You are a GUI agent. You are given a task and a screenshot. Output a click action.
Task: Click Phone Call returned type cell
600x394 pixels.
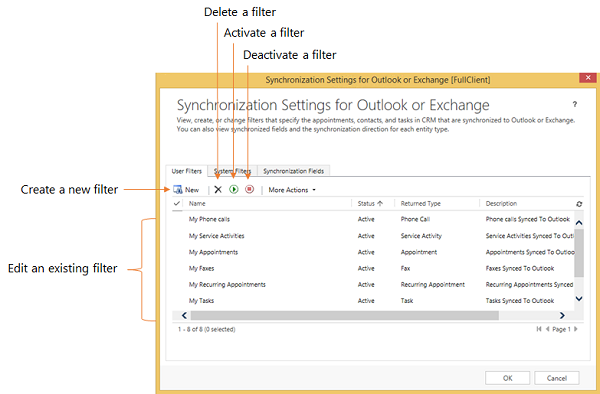415,219
